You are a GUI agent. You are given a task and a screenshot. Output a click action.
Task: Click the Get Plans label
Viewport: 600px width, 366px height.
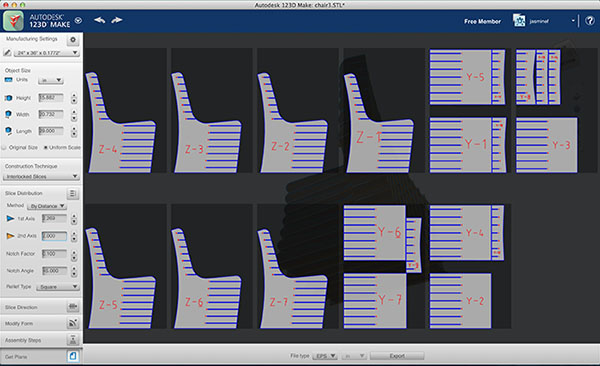click(16, 357)
